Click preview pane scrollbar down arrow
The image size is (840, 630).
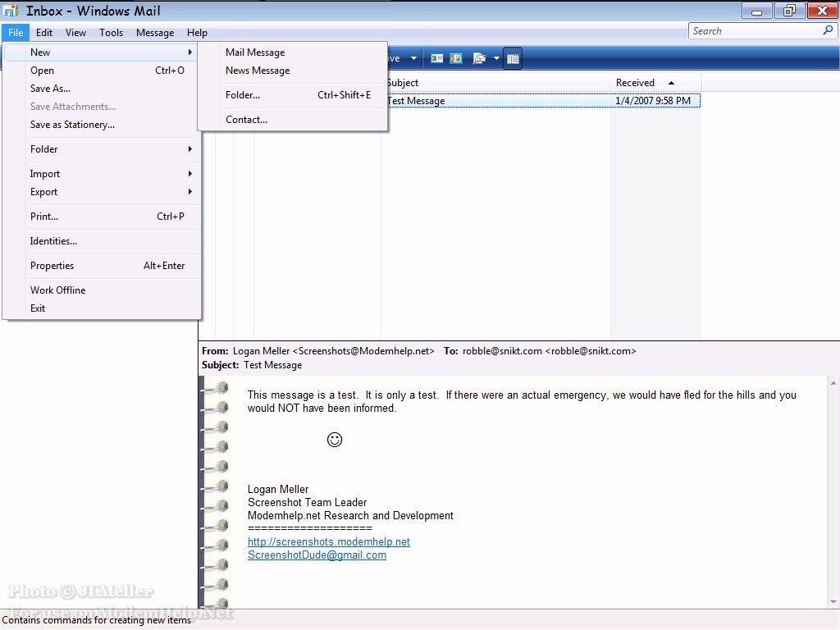pos(833,601)
